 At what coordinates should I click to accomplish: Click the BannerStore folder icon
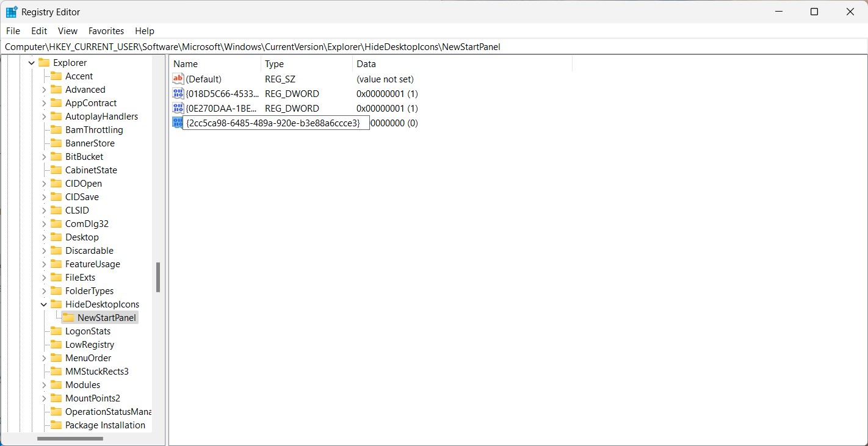click(56, 143)
